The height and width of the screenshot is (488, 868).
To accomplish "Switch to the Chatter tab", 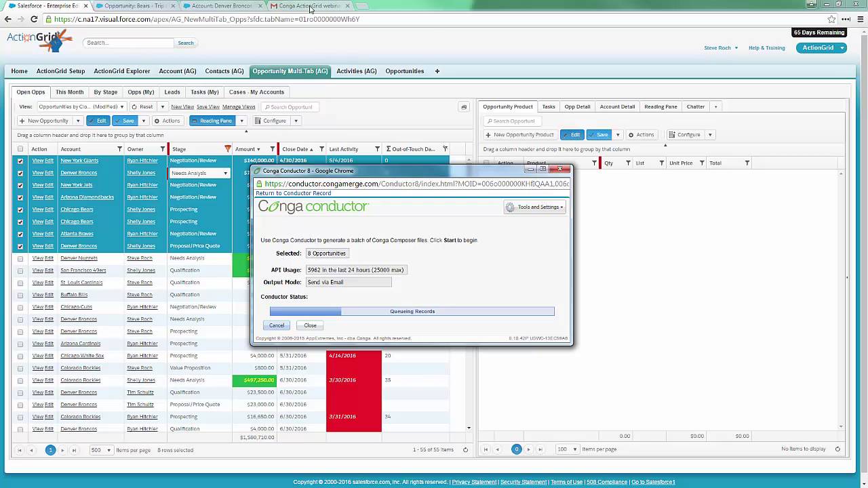I will pyautogui.click(x=696, y=106).
